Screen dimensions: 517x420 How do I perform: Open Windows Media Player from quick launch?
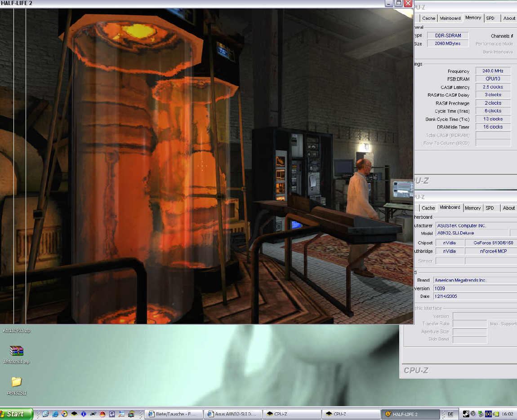coord(65,414)
